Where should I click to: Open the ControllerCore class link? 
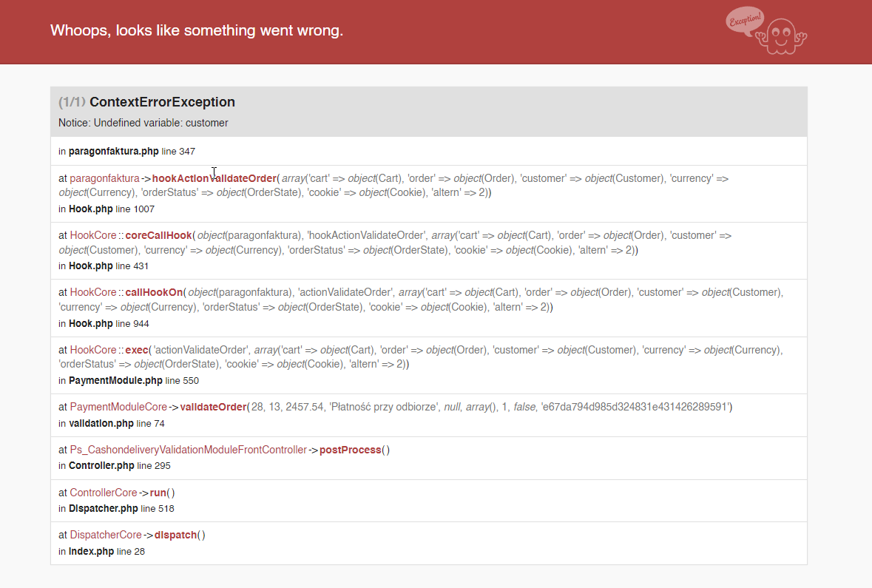pos(103,493)
